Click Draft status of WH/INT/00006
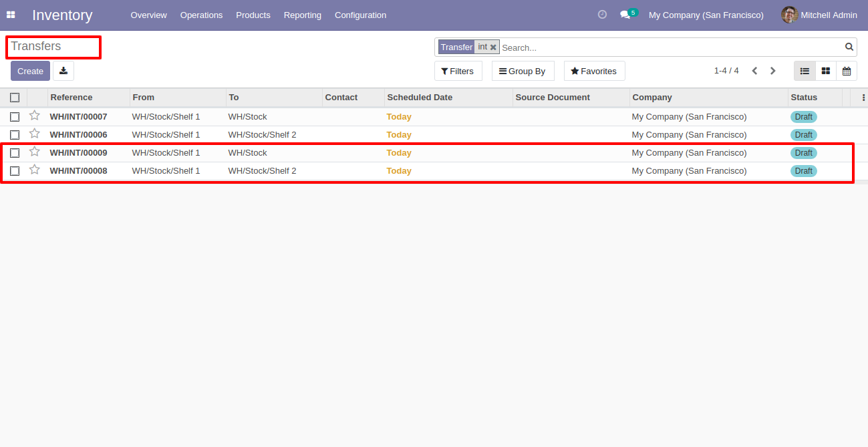 point(803,135)
